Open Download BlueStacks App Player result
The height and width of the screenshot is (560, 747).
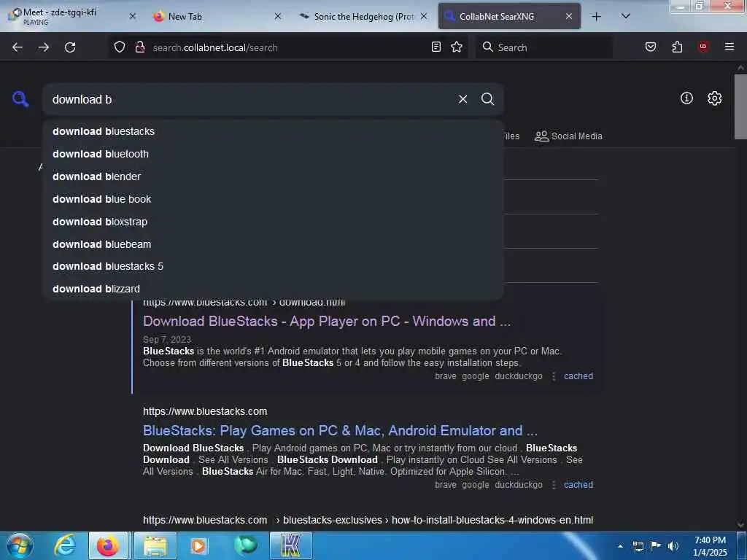pyautogui.click(x=326, y=322)
